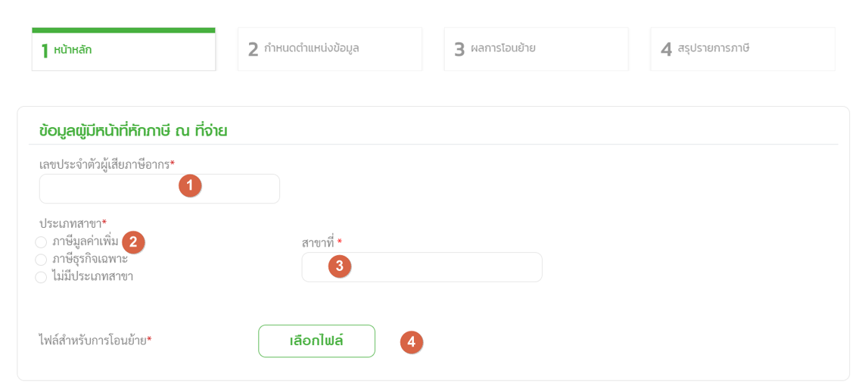Click the orange number 3 callout badge
Screen dimensions: 868x389
340,266
